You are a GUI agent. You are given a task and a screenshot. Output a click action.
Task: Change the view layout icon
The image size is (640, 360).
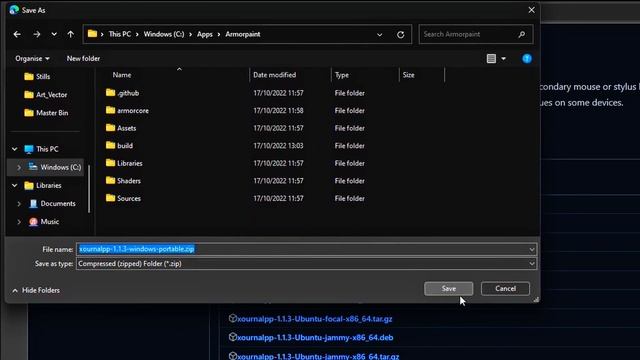pyautogui.click(x=491, y=59)
